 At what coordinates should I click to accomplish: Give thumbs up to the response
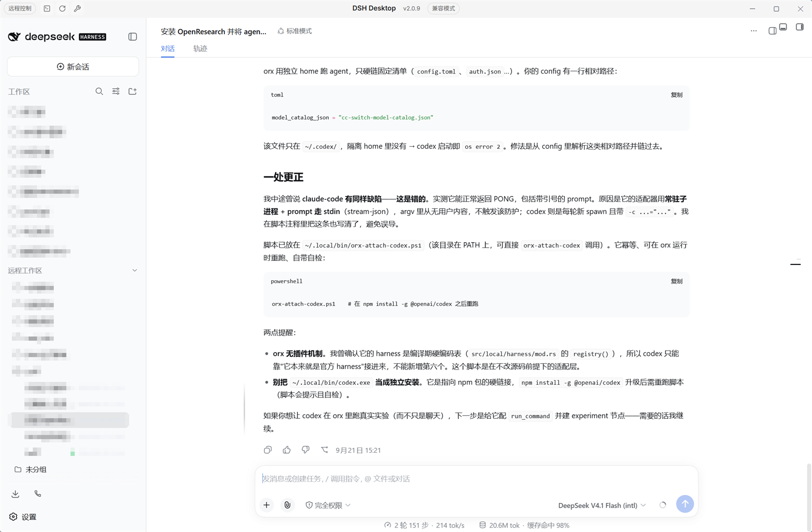click(x=287, y=450)
